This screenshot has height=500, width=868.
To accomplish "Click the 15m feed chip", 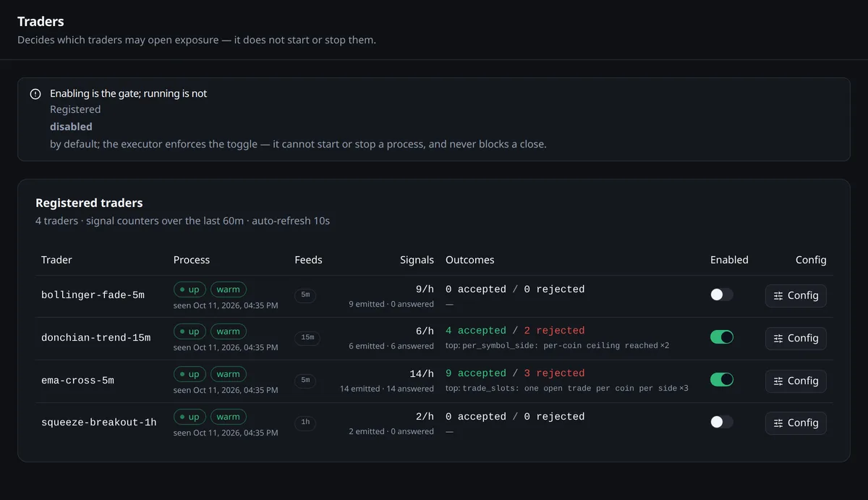I will (x=307, y=338).
